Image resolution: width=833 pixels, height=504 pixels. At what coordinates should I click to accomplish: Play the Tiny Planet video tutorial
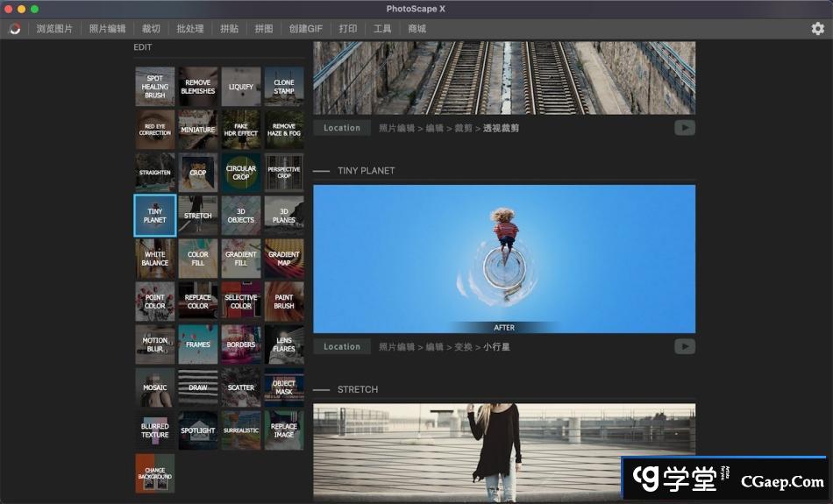click(x=684, y=346)
